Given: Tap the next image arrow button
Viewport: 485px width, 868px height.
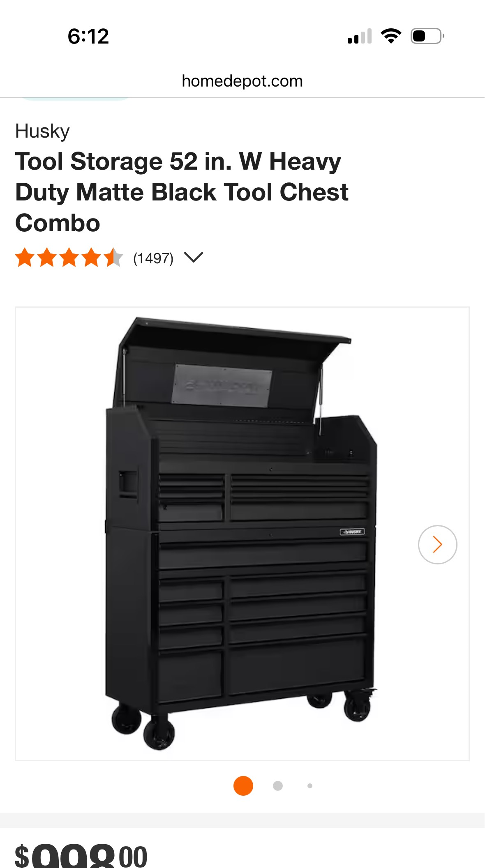Looking at the screenshot, I should pyautogui.click(x=437, y=544).
